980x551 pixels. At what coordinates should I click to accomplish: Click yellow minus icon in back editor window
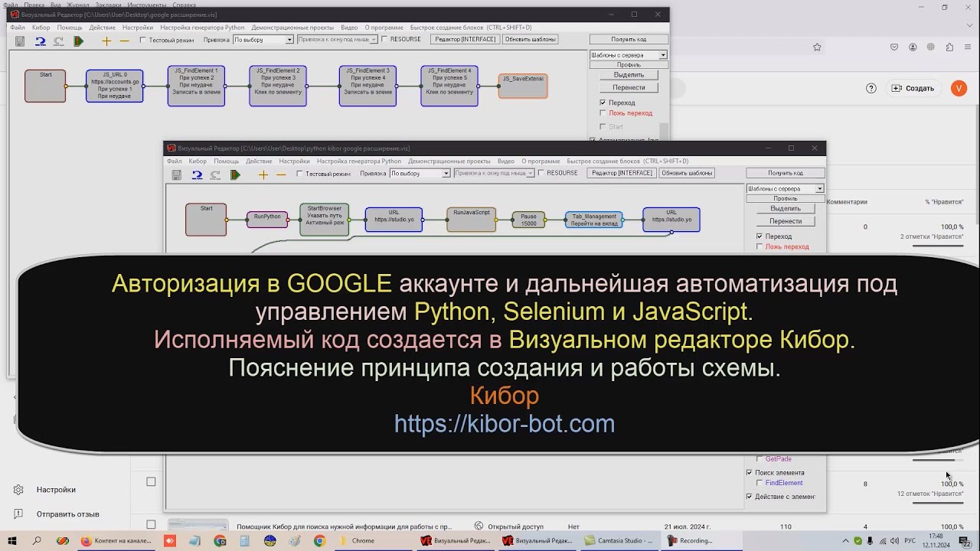tap(124, 41)
